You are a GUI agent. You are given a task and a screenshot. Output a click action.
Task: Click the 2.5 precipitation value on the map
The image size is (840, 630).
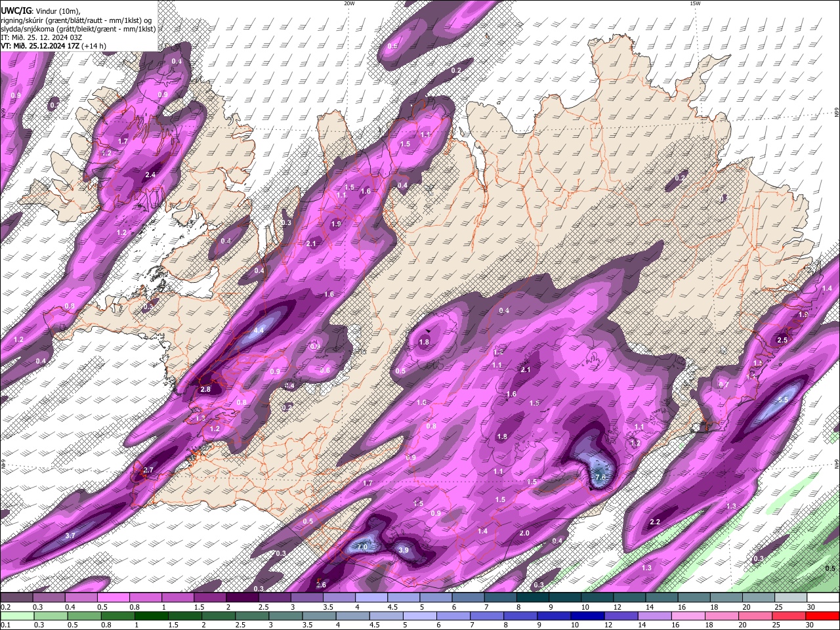[782, 340]
